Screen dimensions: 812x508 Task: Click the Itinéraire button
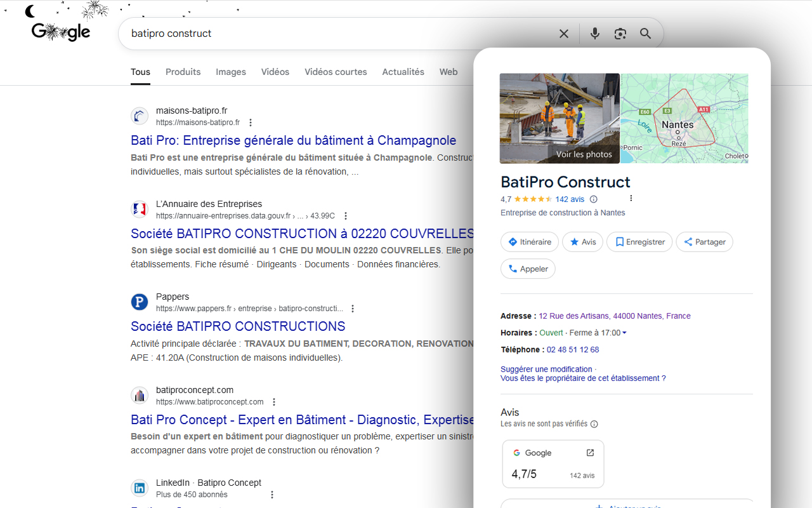(x=530, y=242)
